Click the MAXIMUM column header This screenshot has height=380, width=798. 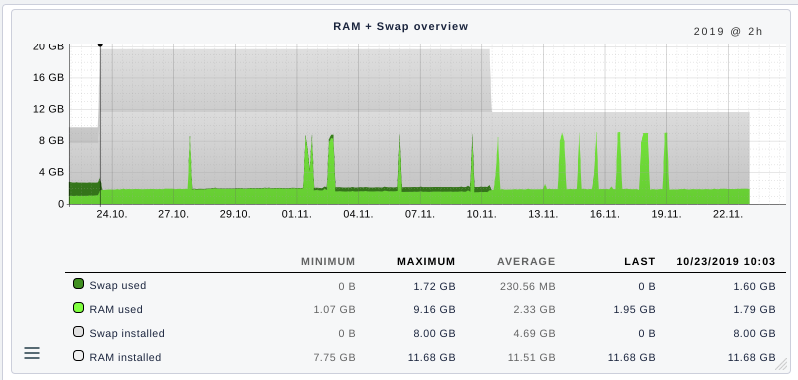(426, 261)
